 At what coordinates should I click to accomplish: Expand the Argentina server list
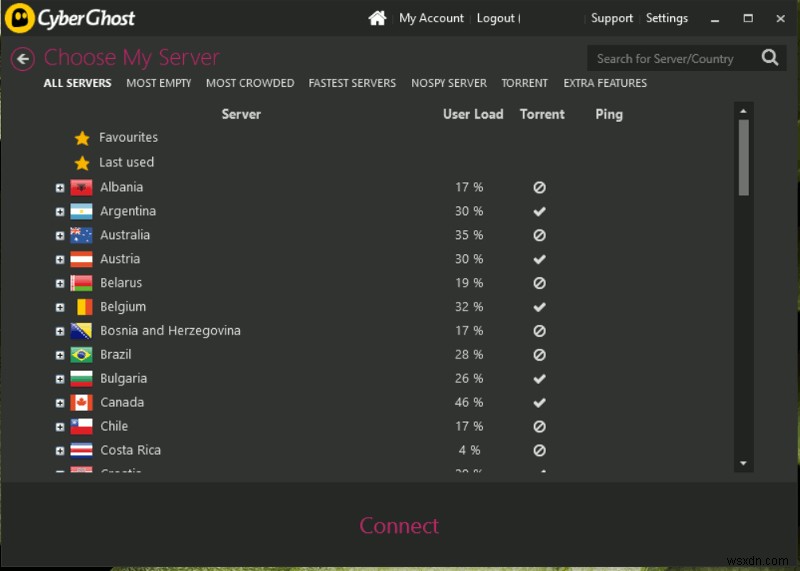(60, 212)
